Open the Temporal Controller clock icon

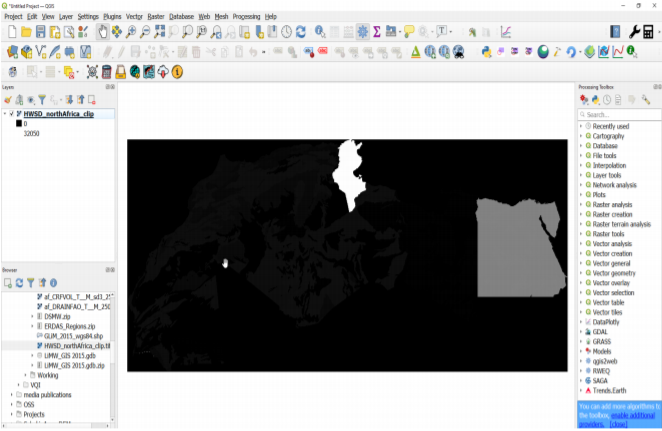(x=286, y=32)
